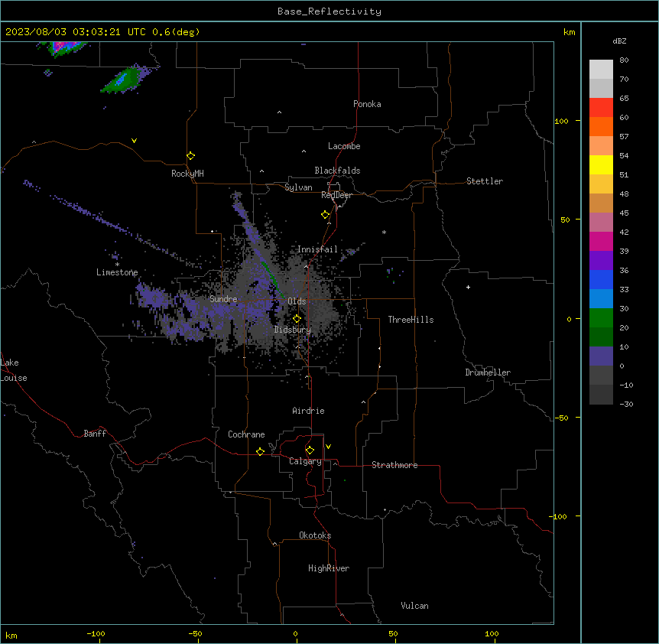Click the Drumheller label
Image resolution: width=659 pixels, height=644 pixels.
pyautogui.click(x=488, y=372)
